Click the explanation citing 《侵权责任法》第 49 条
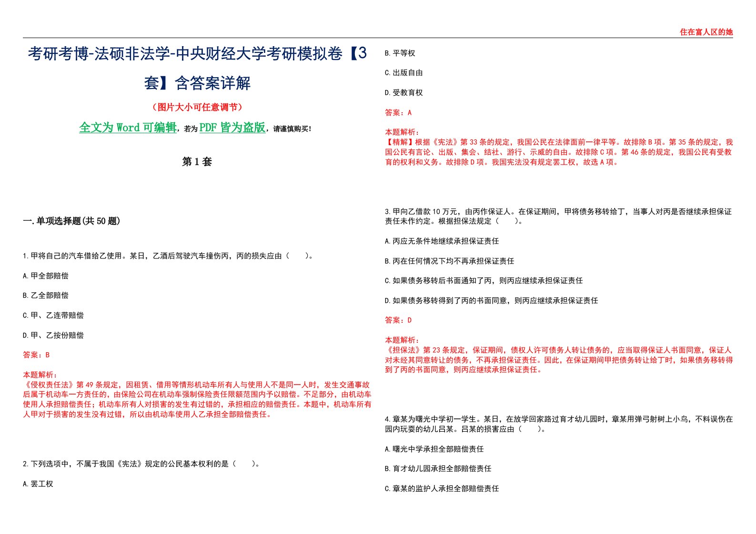 [x=197, y=400]
